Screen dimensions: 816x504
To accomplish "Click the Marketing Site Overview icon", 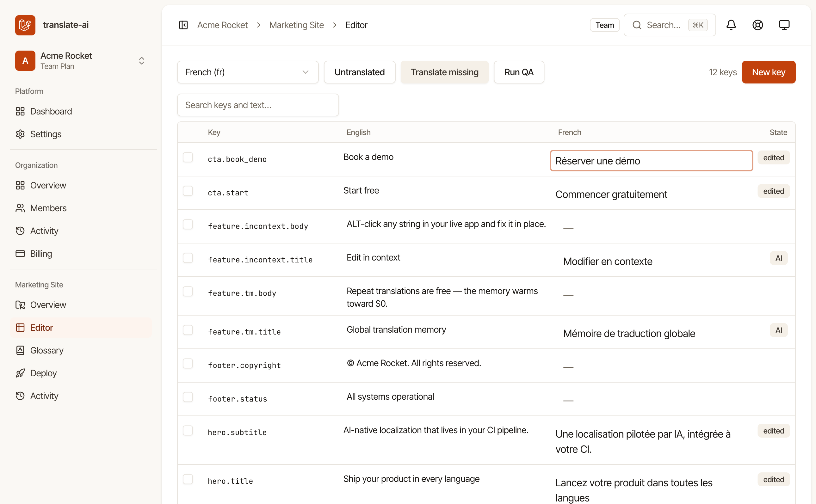I will pyautogui.click(x=20, y=305).
